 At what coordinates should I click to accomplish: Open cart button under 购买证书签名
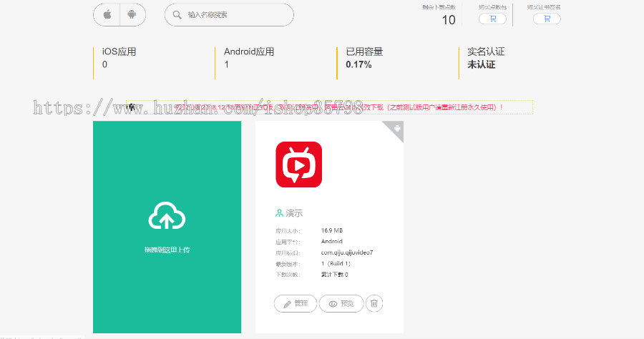click(x=547, y=19)
